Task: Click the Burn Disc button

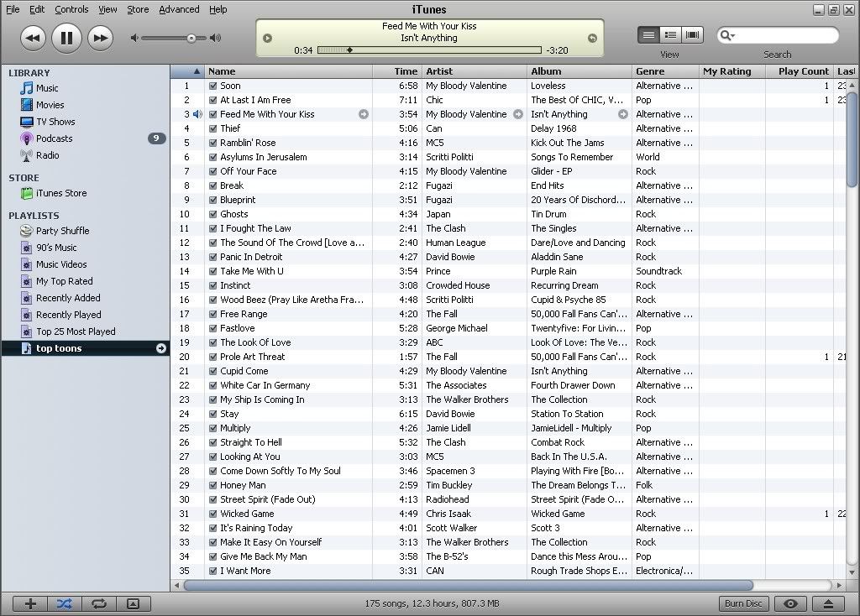Action: [x=743, y=603]
